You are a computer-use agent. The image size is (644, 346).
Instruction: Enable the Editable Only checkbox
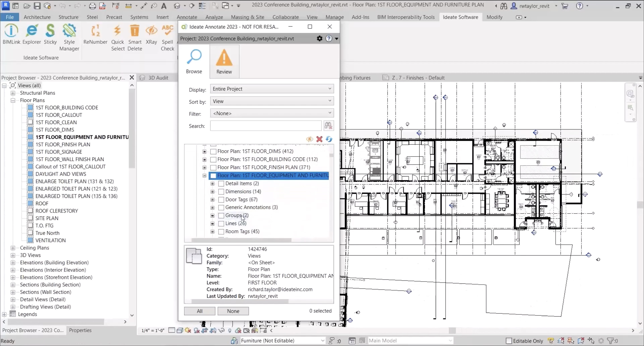click(x=509, y=341)
